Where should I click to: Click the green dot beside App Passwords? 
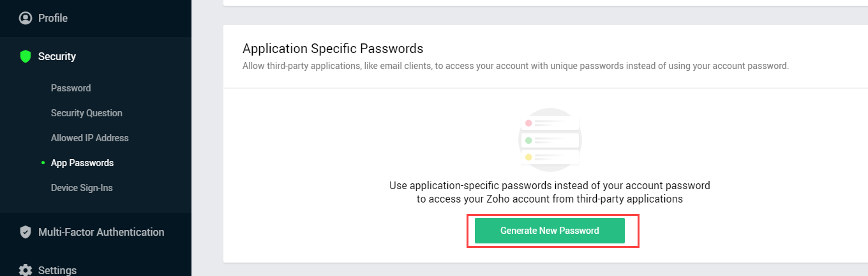coord(43,163)
